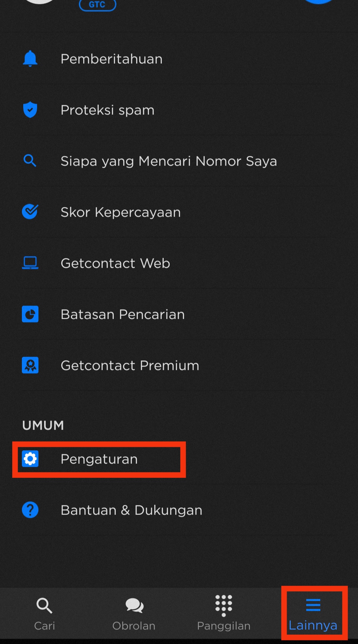Tap the Skor Kepercayaan checkmark icon
Viewport: 358px width, 644px height.
(x=30, y=212)
